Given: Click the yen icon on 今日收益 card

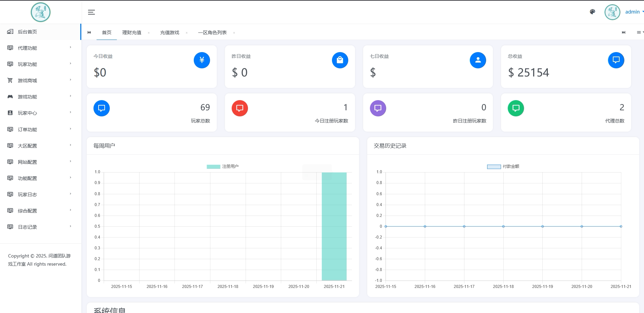Looking at the screenshot, I should pos(202,60).
